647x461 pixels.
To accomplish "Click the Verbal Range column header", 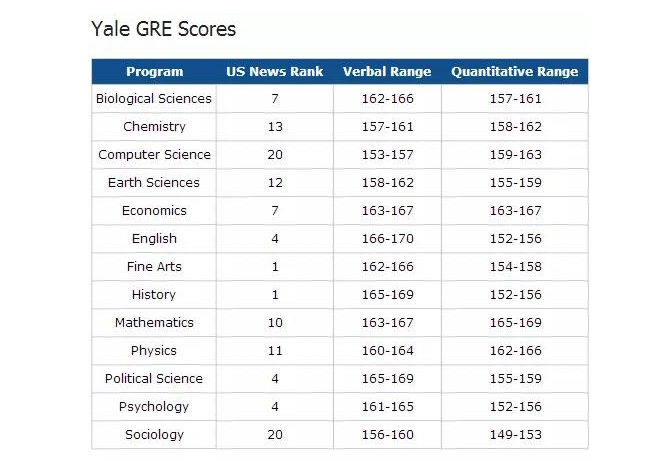I will point(387,71).
